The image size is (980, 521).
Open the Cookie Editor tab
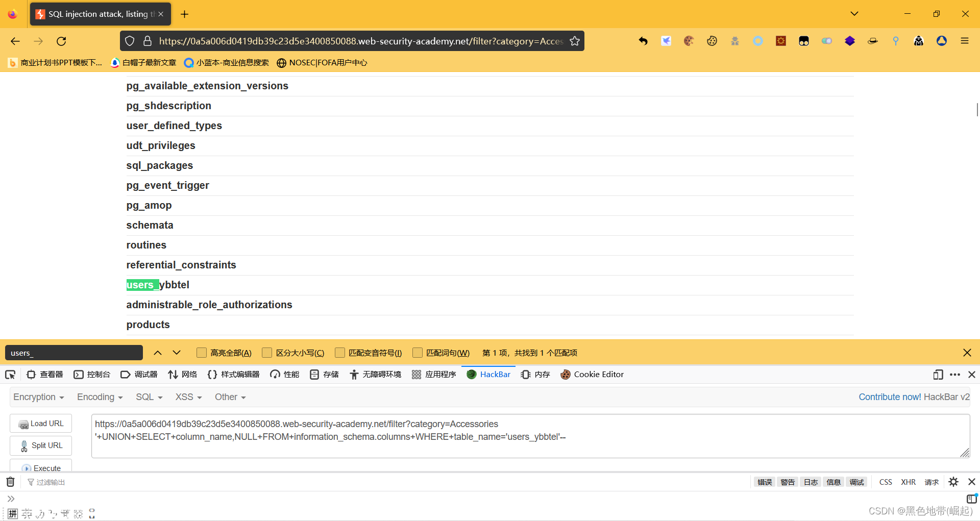pyautogui.click(x=592, y=375)
